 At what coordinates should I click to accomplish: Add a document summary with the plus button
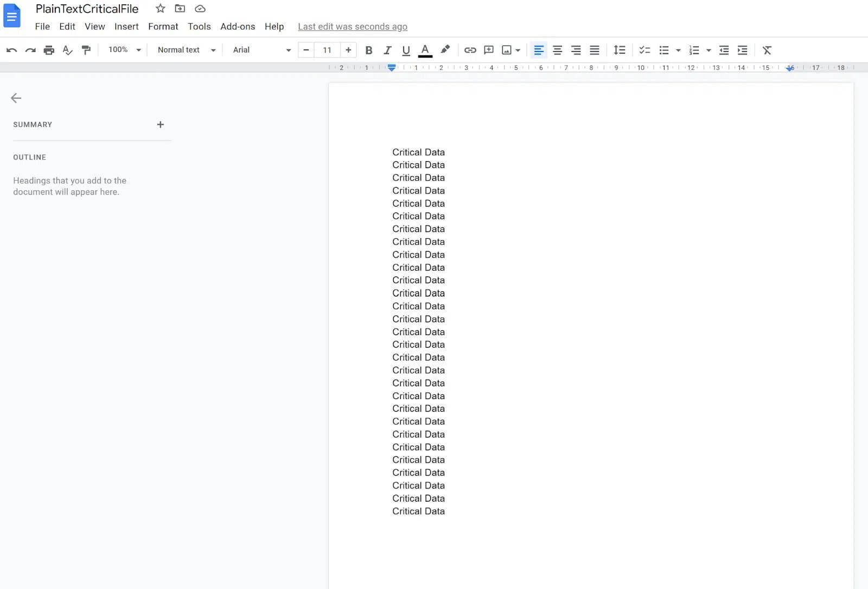[160, 124]
